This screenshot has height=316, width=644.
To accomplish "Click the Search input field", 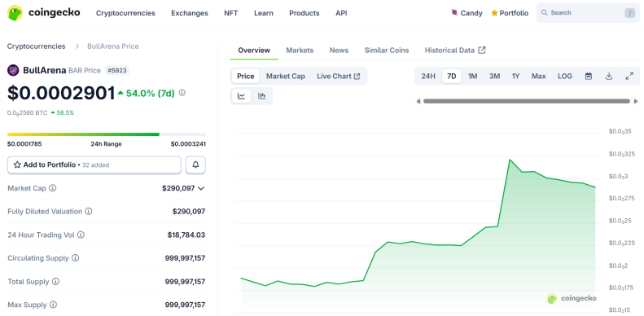I will pyautogui.click(x=588, y=13).
